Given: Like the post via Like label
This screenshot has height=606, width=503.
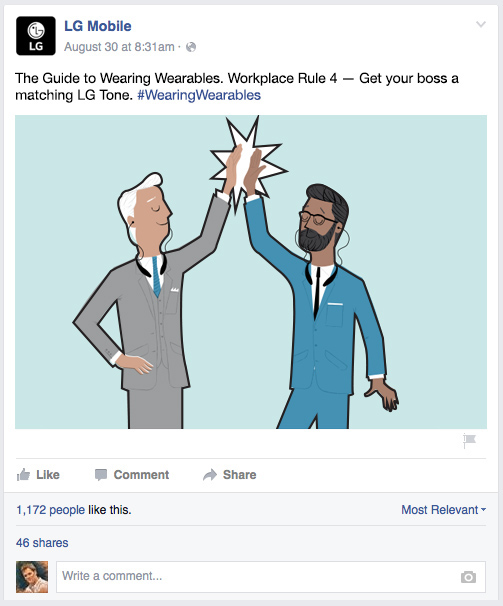Looking at the screenshot, I should 48,475.
